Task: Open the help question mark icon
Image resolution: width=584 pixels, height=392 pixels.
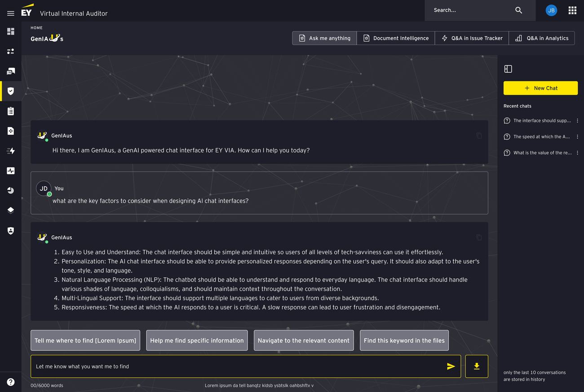Action: click(x=11, y=382)
